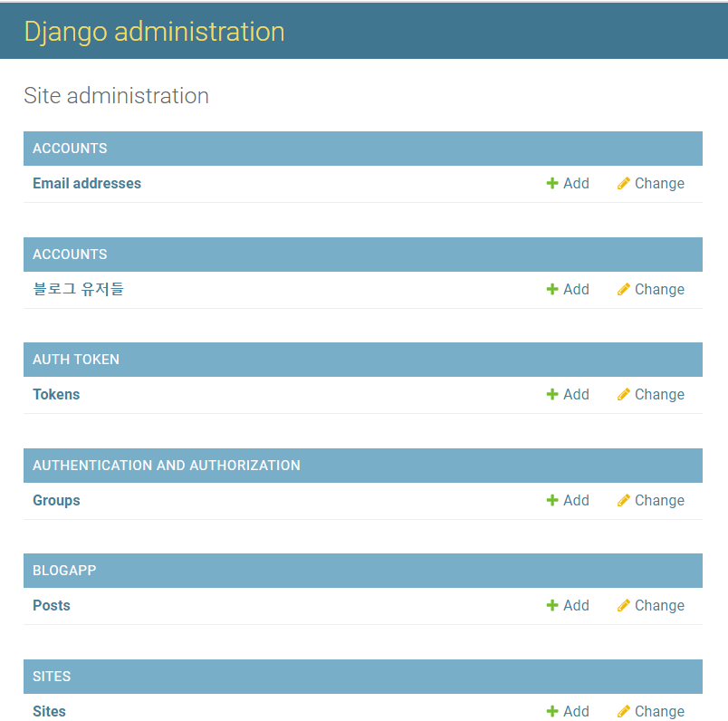Select Add text for Sites
Screen dimensions: 728x721
tap(576, 711)
